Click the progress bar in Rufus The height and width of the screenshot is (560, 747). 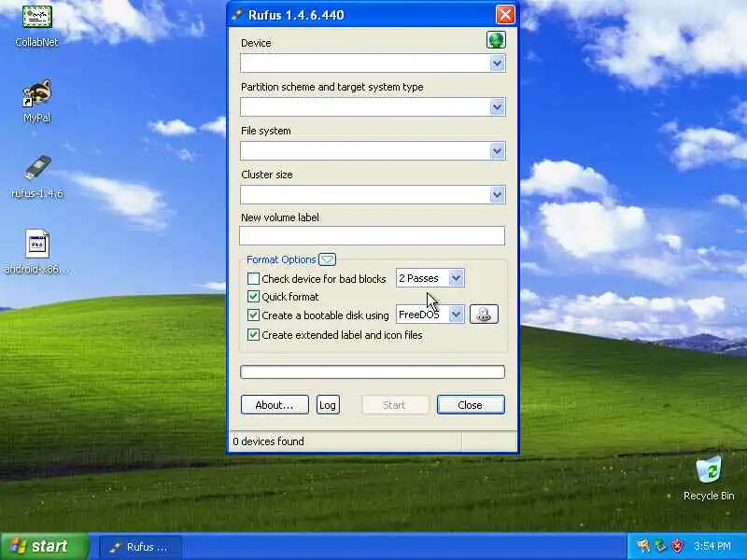tap(373, 371)
